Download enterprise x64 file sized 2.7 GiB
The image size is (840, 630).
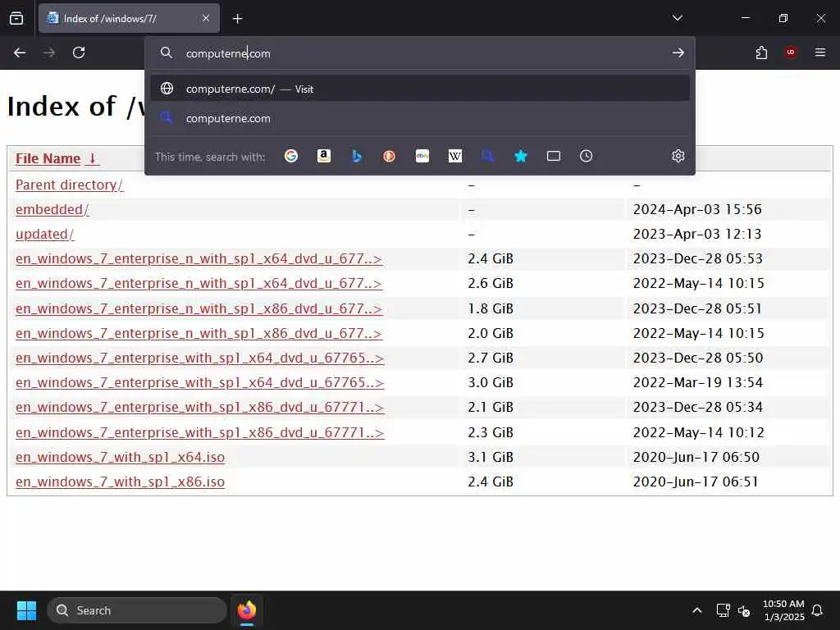coord(200,358)
